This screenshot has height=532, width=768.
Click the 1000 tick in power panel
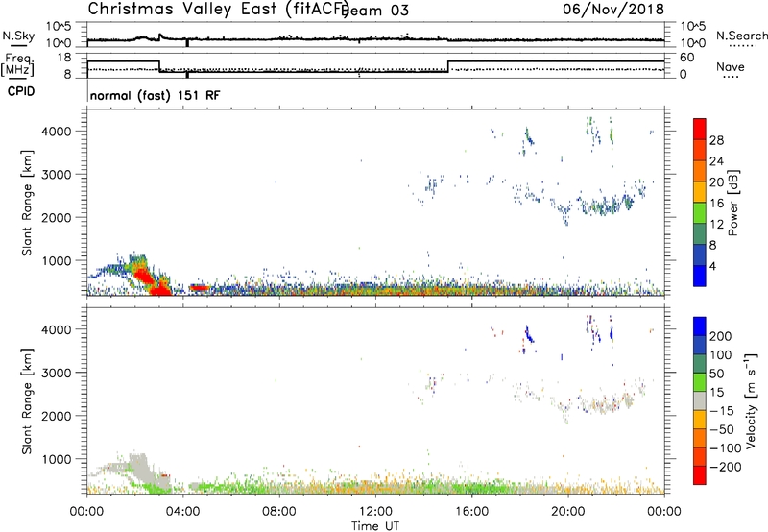tap(58, 260)
